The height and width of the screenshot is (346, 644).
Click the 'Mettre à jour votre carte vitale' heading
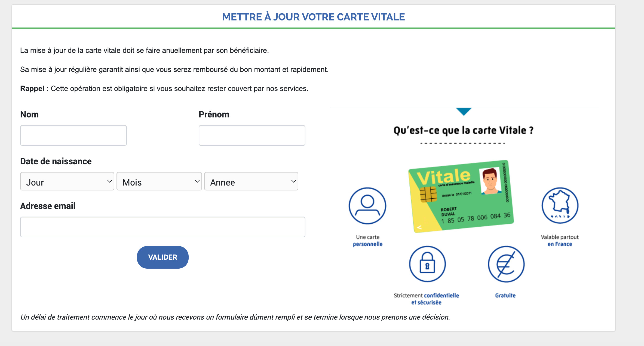(313, 17)
